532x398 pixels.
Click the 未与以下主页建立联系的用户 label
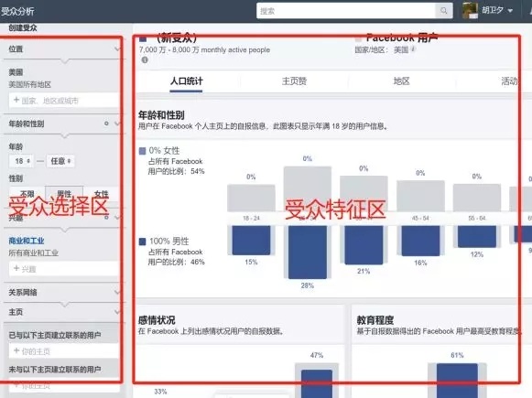(55, 370)
